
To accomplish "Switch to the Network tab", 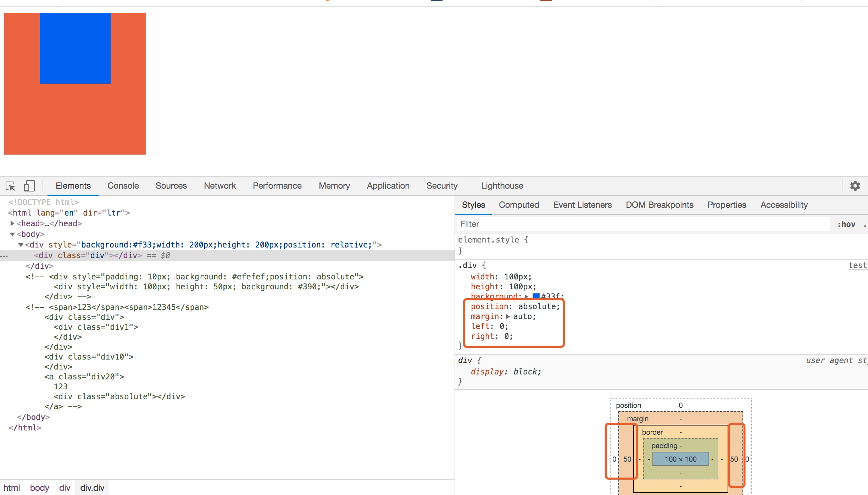I will point(220,186).
